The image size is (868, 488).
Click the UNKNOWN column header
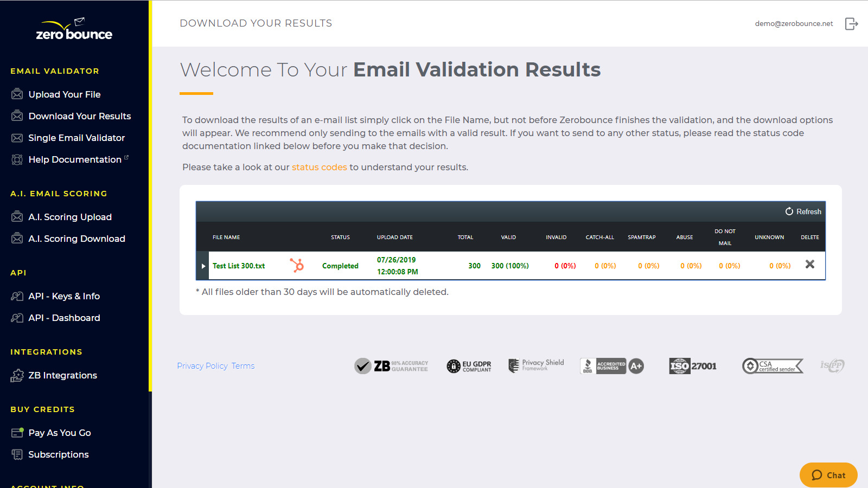(x=769, y=237)
